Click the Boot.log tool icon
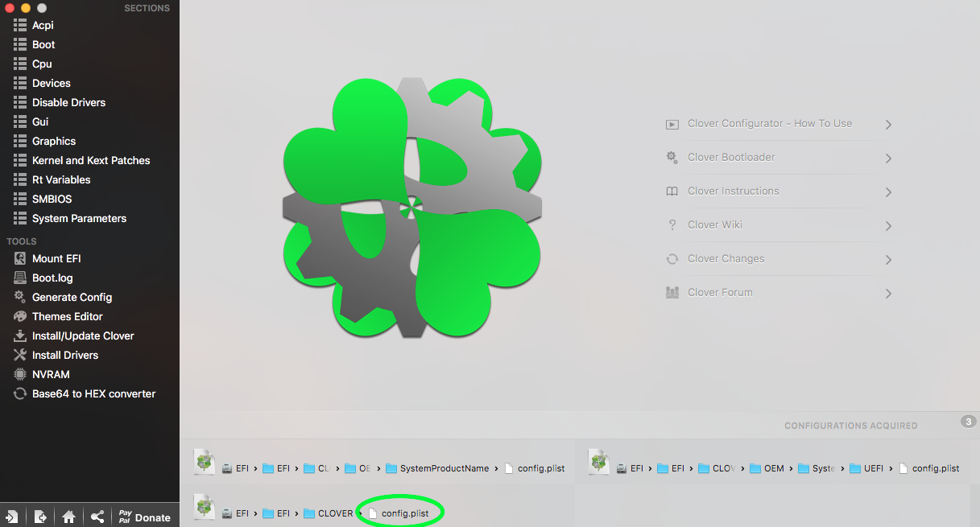The height and width of the screenshot is (527, 980). pyautogui.click(x=20, y=278)
